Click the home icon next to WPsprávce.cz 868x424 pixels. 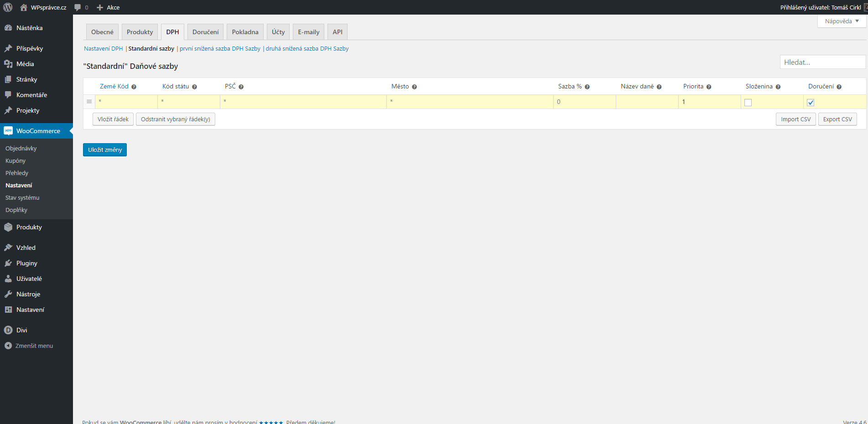coord(24,7)
